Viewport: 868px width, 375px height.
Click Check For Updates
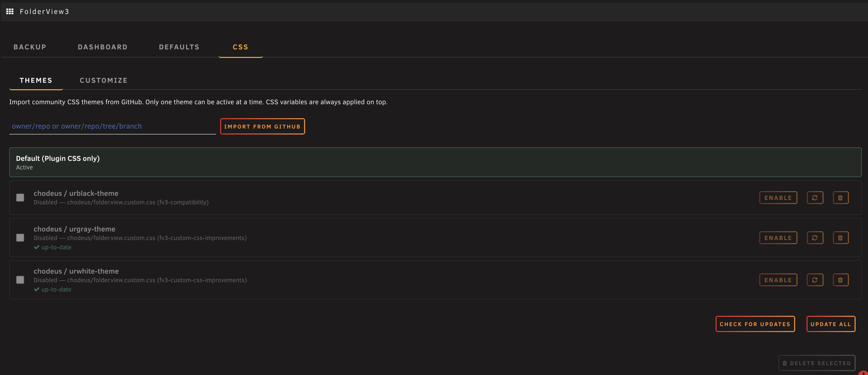click(755, 324)
